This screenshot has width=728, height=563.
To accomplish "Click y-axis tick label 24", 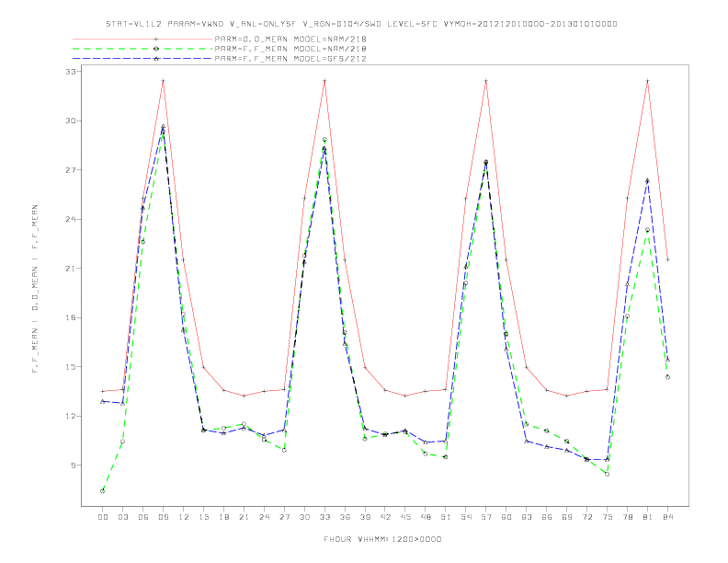I will coord(70,219).
